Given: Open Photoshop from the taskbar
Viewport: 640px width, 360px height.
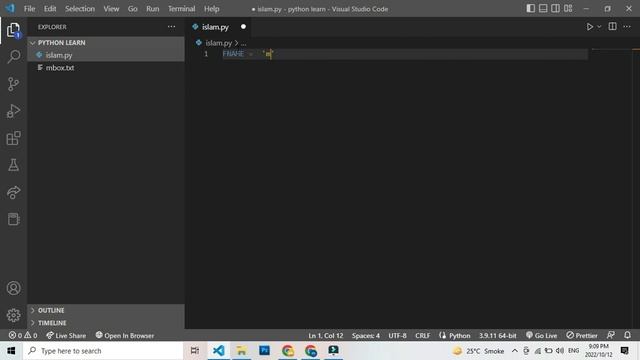Looking at the screenshot, I should pyautogui.click(x=264, y=351).
